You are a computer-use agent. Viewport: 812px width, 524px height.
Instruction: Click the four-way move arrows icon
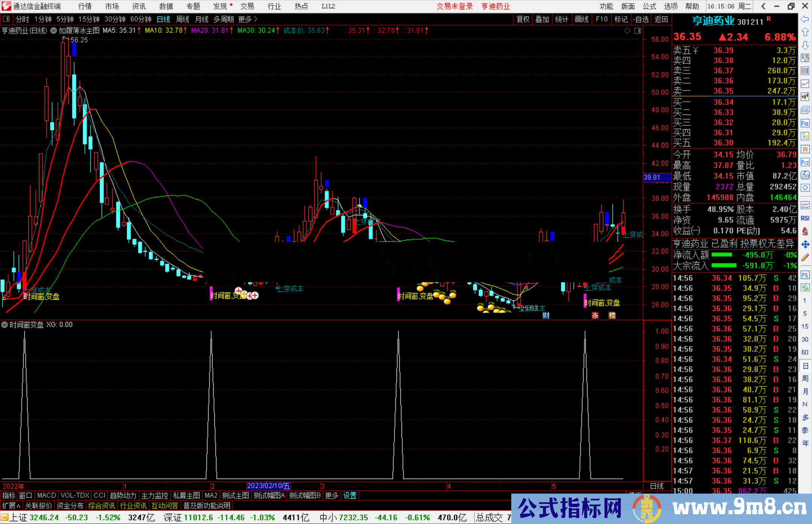[x=805, y=245]
